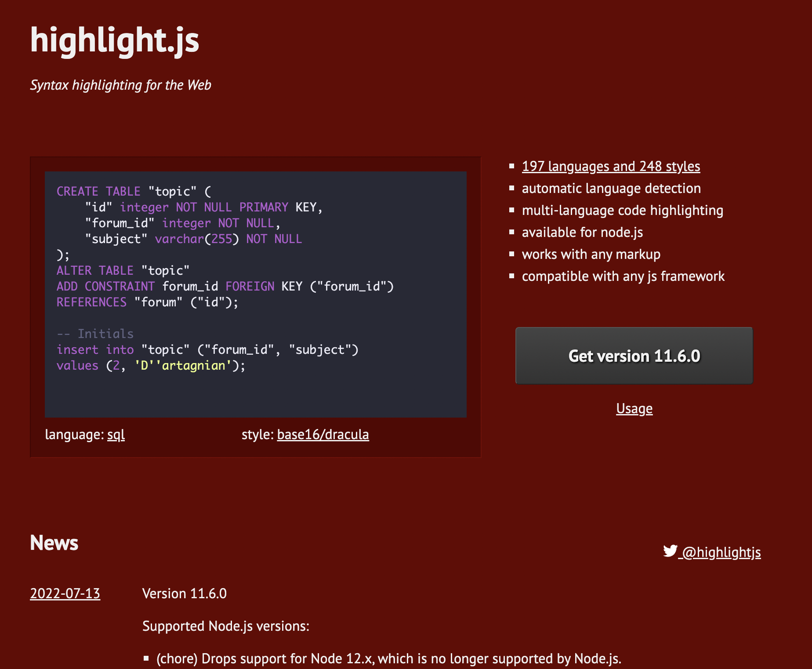Click the 'D''artagnian' string literal
Image resolution: width=812 pixels, height=669 pixels.
(183, 365)
